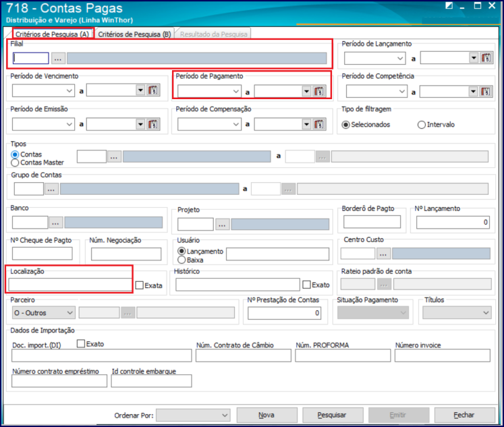
Task: Click the Banco code input field
Action: click(x=30, y=223)
